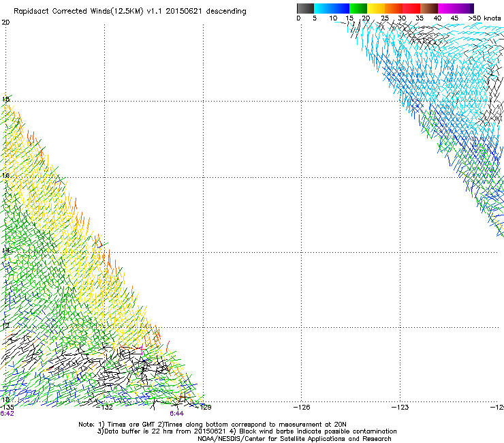This screenshot has height=443, width=504.
Task: Select the orange 25–30 knots legend color
Action: click(394, 8)
